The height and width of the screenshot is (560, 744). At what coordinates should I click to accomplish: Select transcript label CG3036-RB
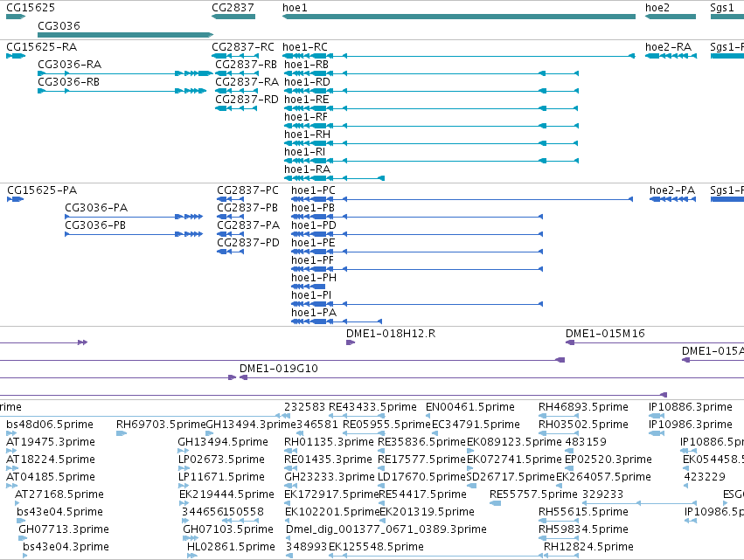click(69, 82)
